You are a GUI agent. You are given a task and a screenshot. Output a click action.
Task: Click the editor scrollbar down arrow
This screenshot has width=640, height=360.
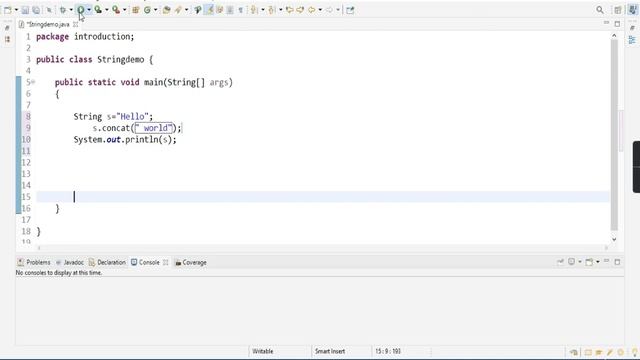[x=614, y=240]
